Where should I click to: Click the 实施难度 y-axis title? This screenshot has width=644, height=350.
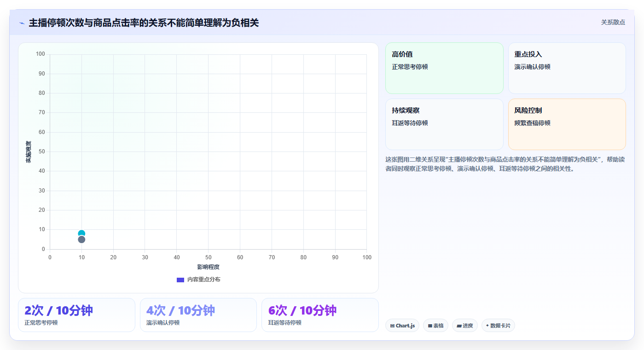[x=29, y=152]
